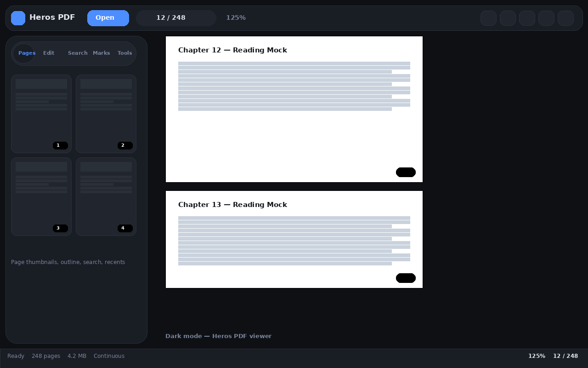Click the blue Heros PDF logo icon

tap(18, 18)
